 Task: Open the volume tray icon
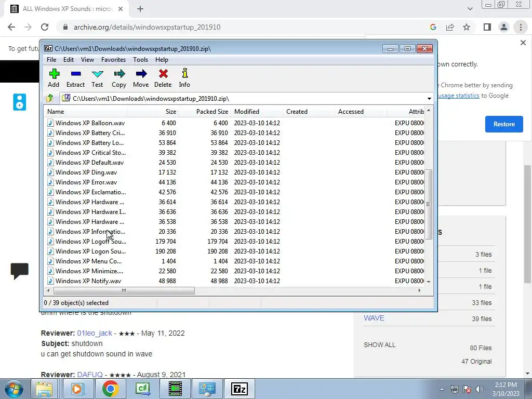[x=479, y=389]
